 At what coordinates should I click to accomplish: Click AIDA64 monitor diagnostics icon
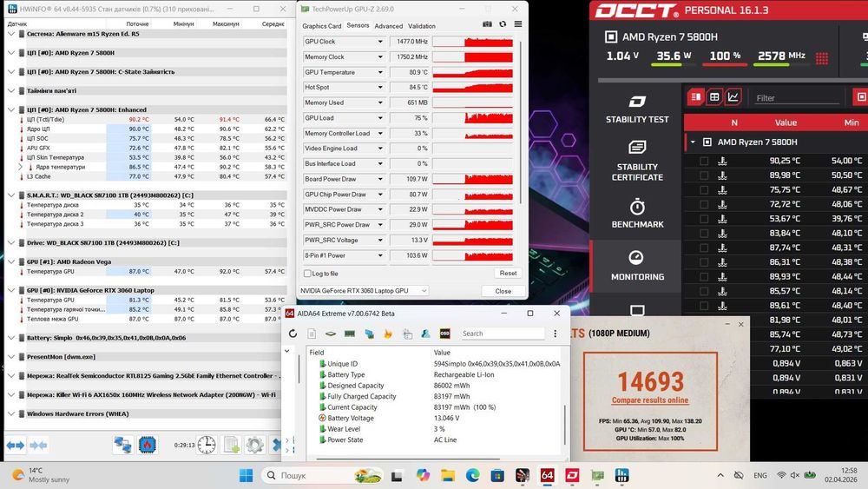(369, 334)
